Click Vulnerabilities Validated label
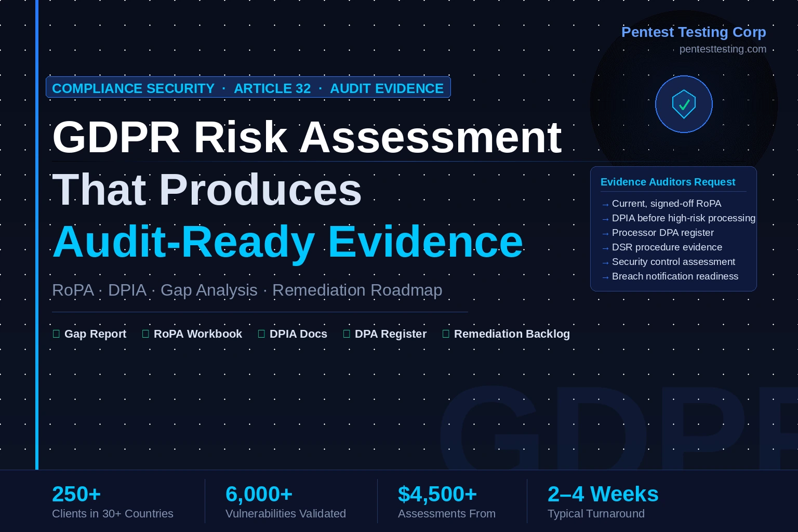Viewport: 798px width, 532px height. click(x=286, y=514)
